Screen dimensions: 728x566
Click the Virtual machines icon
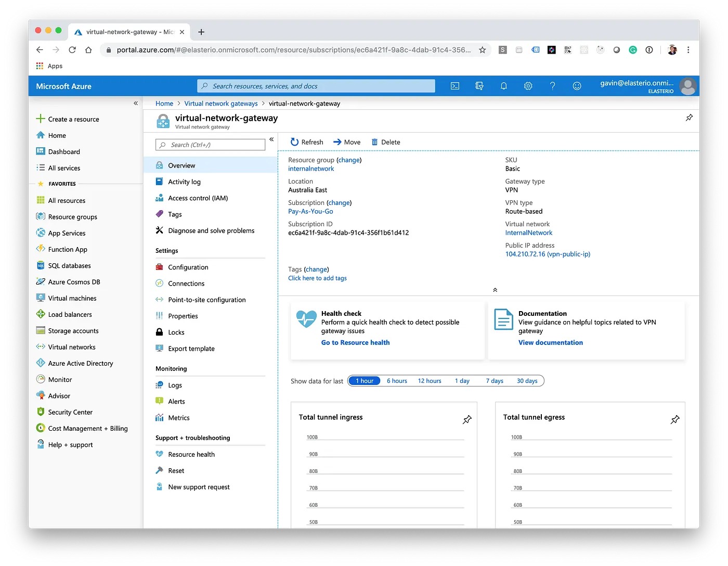point(41,298)
